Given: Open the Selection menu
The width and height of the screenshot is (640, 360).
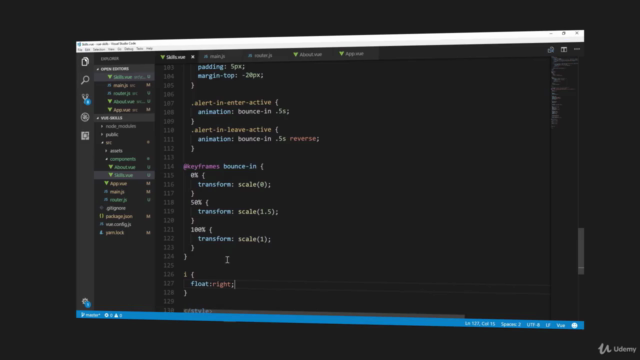Looking at the screenshot, I should point(99,49).
